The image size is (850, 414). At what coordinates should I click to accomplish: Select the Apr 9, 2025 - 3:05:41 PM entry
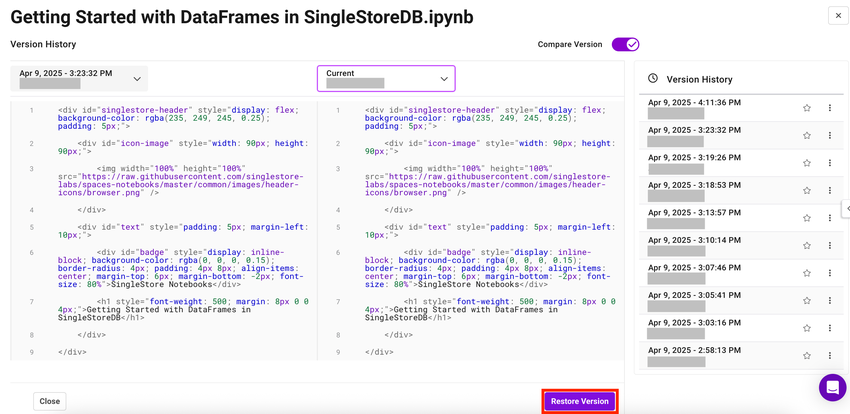(741, 301)
